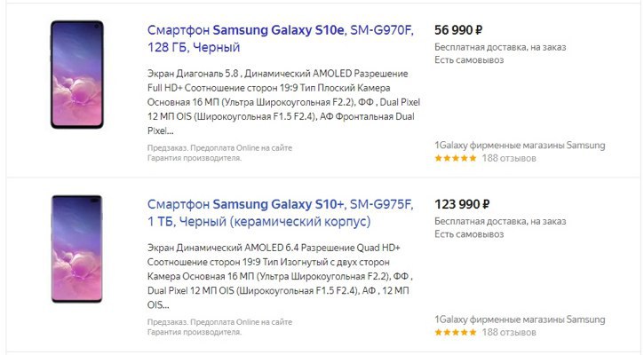
Task: Click the S10+ description starting 'Экран Динамический AMOLED'
Action: pos(280,276)
